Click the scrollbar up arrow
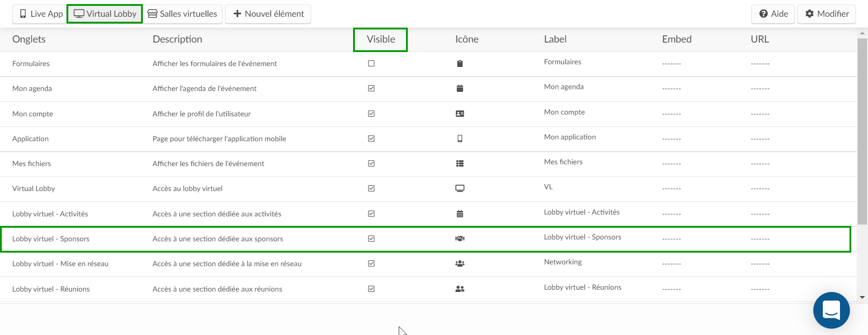The width and height of the screenshot is (868, 335). pos(862,33)
